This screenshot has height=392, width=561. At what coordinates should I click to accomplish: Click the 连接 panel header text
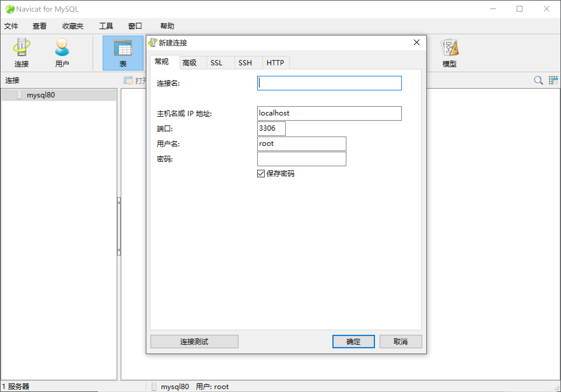pyautogui.click(x=12, y=80)
